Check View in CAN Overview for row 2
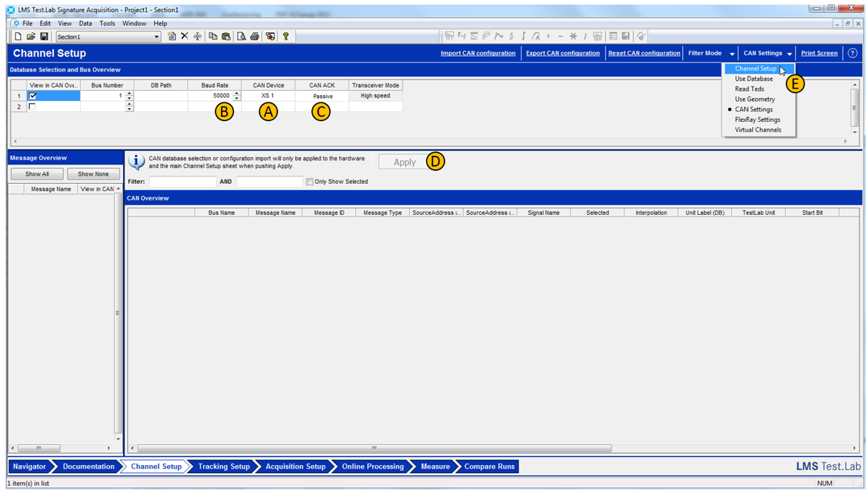This screenshot has height=491, width=868. tap(32, 107)
